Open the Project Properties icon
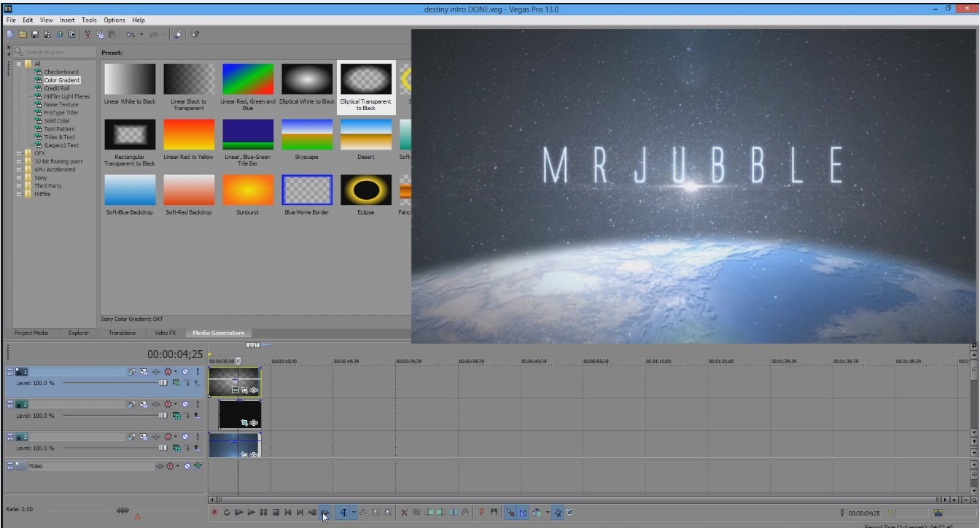 pyautogui.click(x=71, y=34)
